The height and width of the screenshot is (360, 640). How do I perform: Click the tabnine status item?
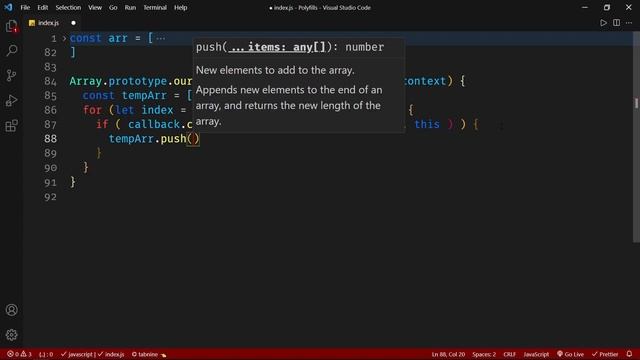pyautogui.click(x=149, y=354)
